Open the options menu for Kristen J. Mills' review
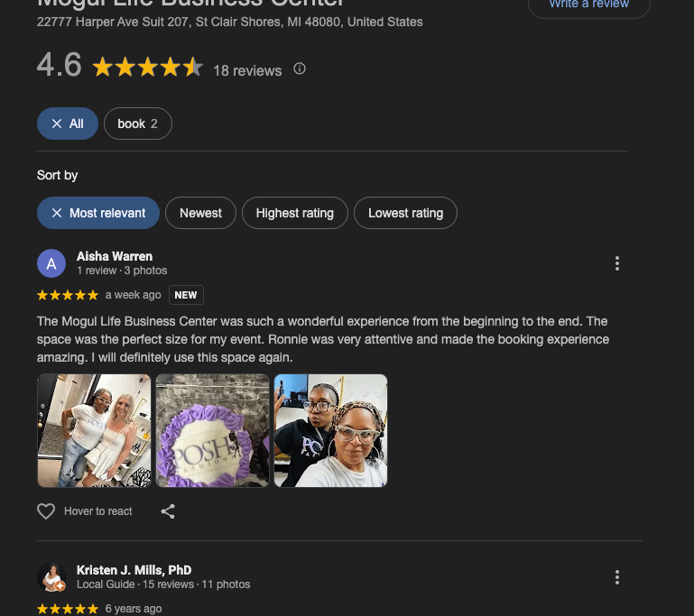Image resolution: width=694 pixels, height=616 pixels. [x=617, y=577]
